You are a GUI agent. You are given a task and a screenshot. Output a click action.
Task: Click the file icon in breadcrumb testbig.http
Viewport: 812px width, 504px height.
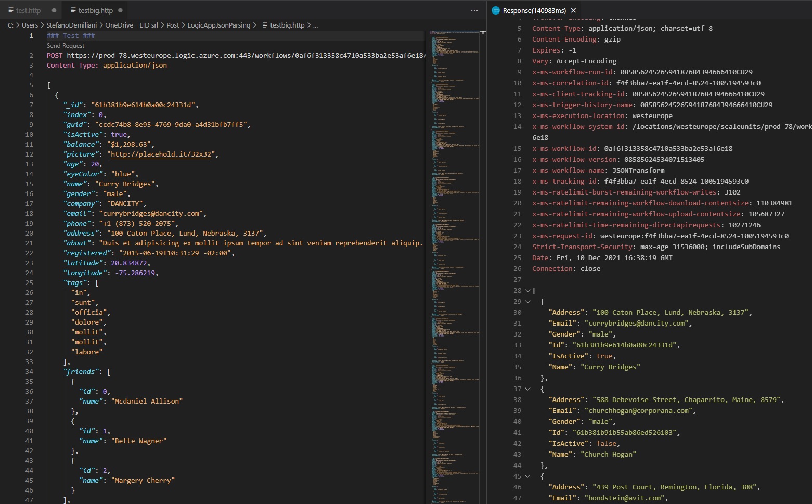pyautogui.click(x=265, y=25)
